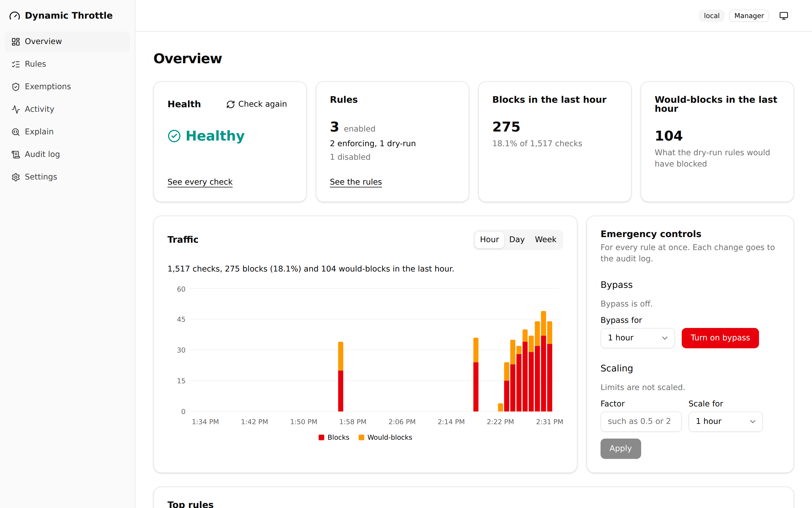Click the Apply scaling button
The height and width of the screenshot is (508, 812).
click(620, 448)
